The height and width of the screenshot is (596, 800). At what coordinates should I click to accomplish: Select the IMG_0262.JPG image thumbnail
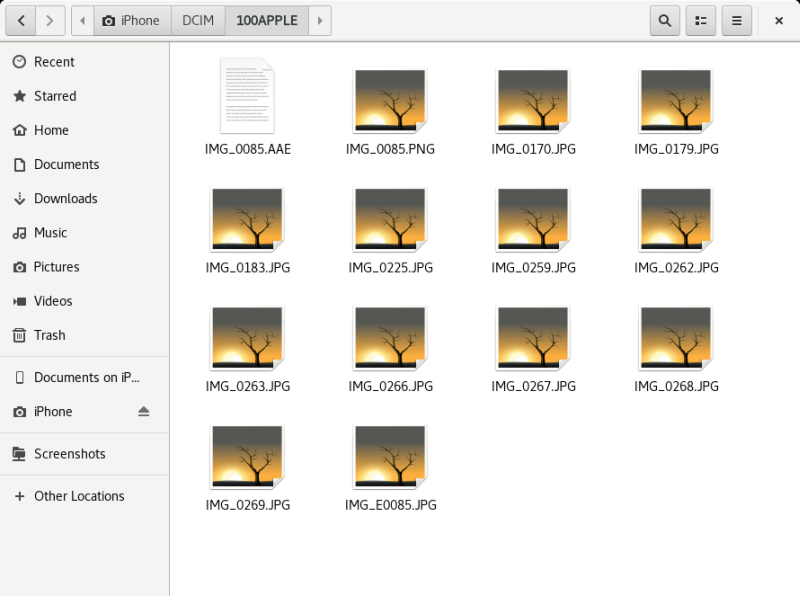676,217
